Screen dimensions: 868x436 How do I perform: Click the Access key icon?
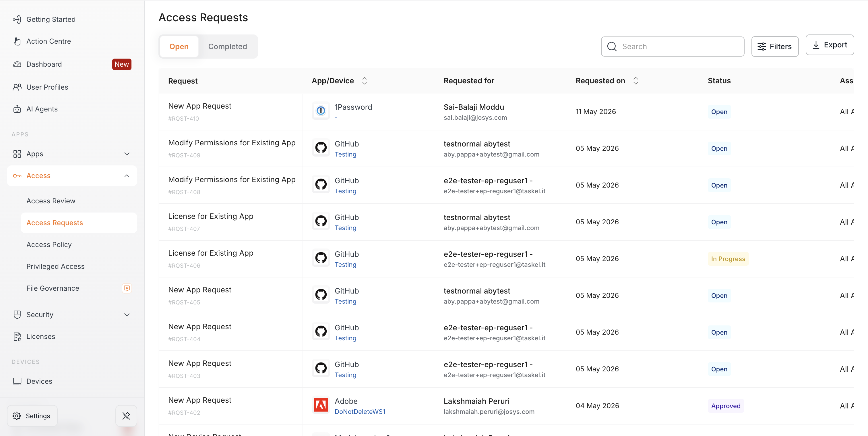pos(17,176)
